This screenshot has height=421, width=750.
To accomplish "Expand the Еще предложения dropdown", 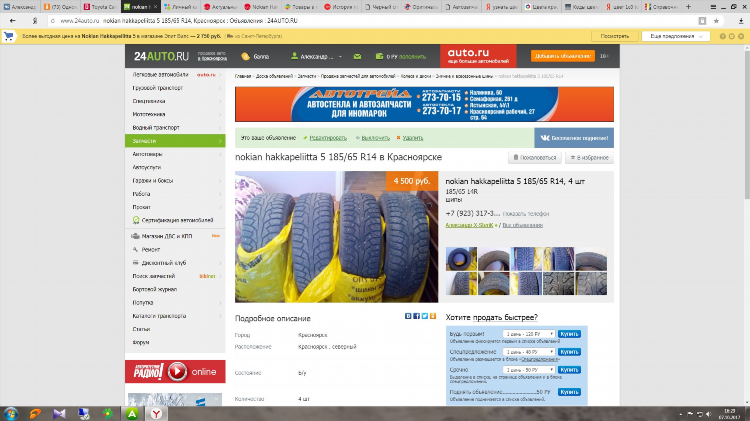I will (676, 36).
